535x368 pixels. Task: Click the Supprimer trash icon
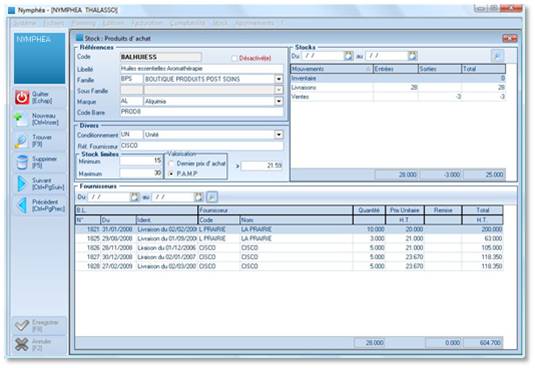point(22,162)
